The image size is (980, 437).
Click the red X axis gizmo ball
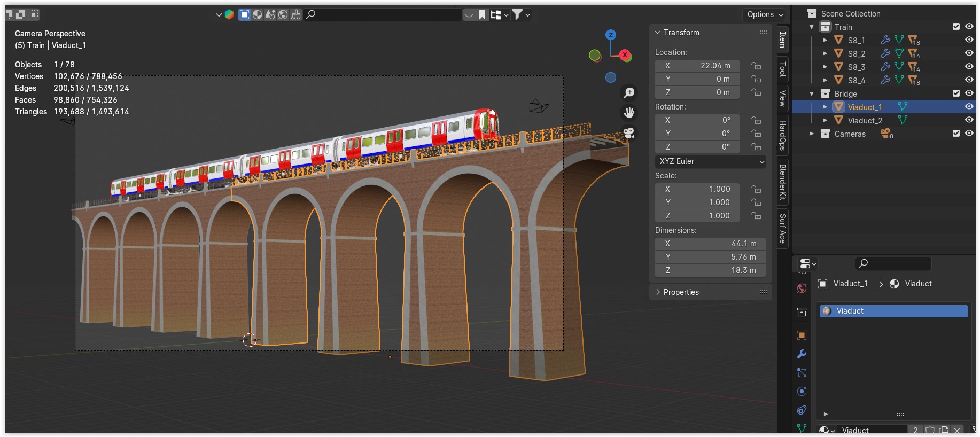(625, 55)
